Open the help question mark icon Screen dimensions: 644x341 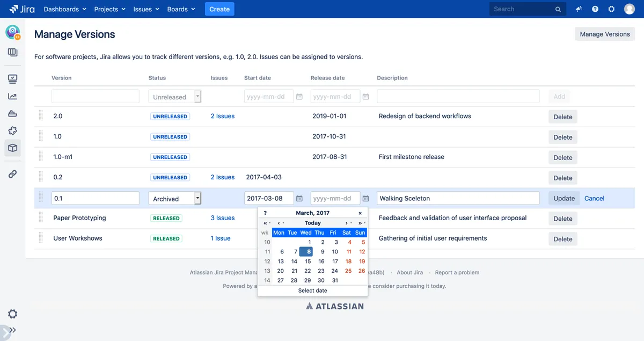click(x=595, y=9)
